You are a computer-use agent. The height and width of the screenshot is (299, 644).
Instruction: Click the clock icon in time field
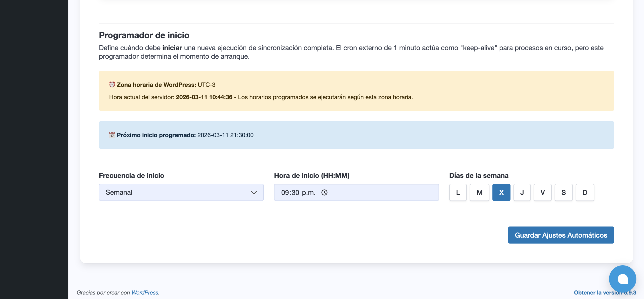(325, 193)
